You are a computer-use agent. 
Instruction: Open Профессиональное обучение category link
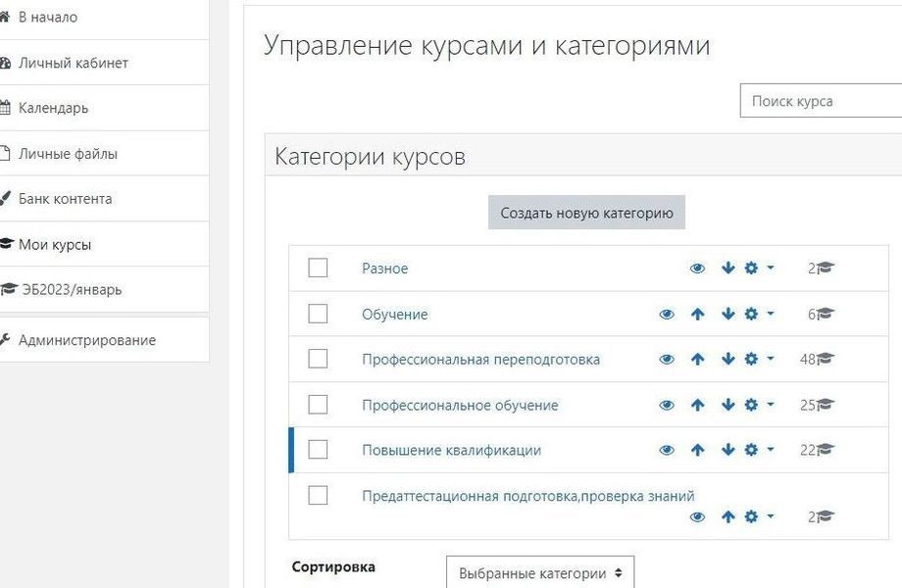[460, 405]
